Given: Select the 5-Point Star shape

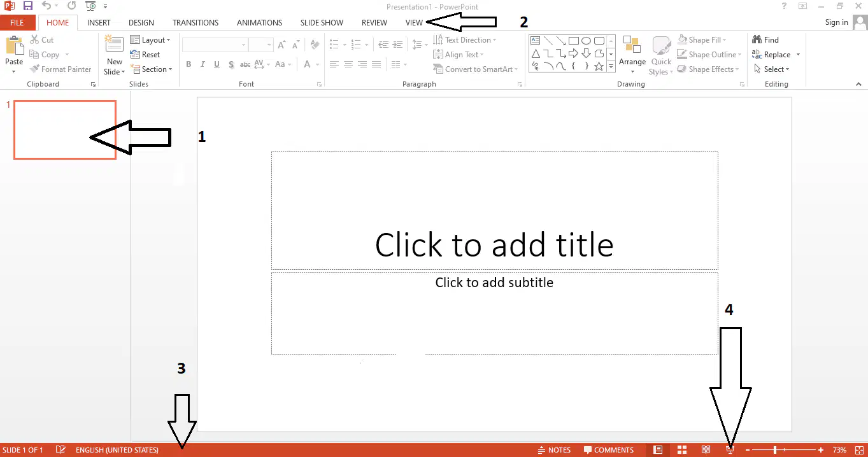Looking at the screenshot, I should tap(599, 66).
